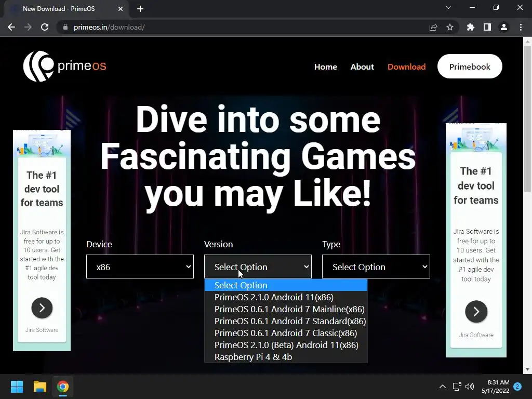Image resolution: width=532 pixels, height=399 pixels.
Task: Open the Chrome profile avatar icon
Action: [x=504, y=27]
